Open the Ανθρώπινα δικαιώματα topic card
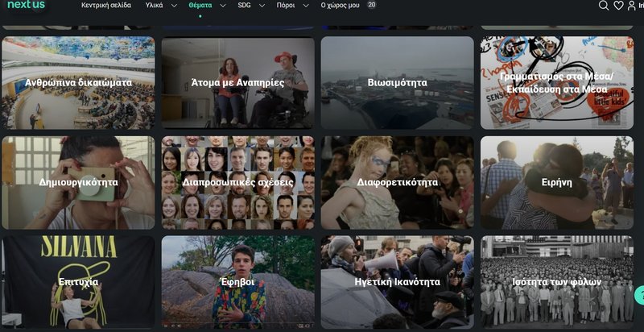 click(77, 82)
